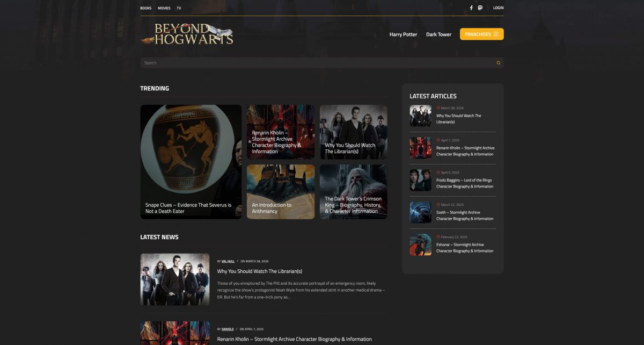Click the LATEST ARTICLES sidebar heading
The width and height of the screenshot is (644, 345).
pos(433,96)
